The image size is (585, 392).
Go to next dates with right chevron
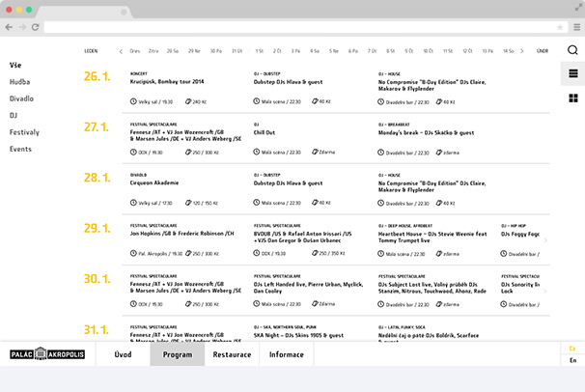click(x=523, y=50)
